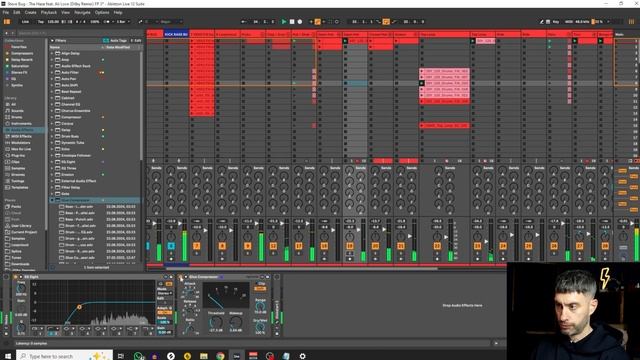This screenshot has width=640, height=360.
Task: Select the blue KICK BASE track header
Action: click(x=176, y=35)
